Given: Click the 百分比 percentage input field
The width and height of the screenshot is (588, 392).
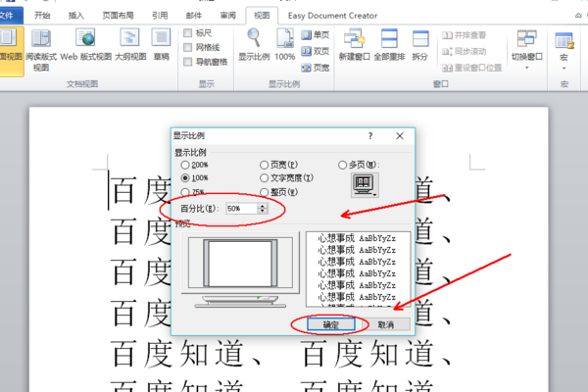Looking at the screenshot, I should (242, 209).
